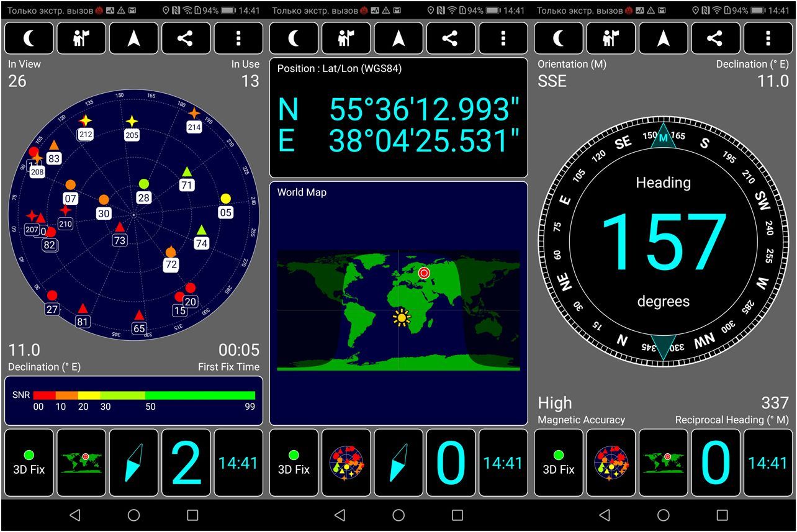
Task: Tap the world map tile below SNR bar
Action: pos(81,462)
